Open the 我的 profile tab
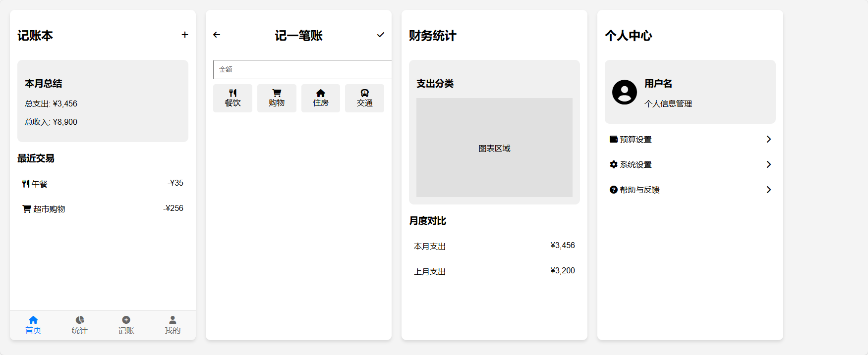This screenshot has height=355, width=868. (173, 325)
